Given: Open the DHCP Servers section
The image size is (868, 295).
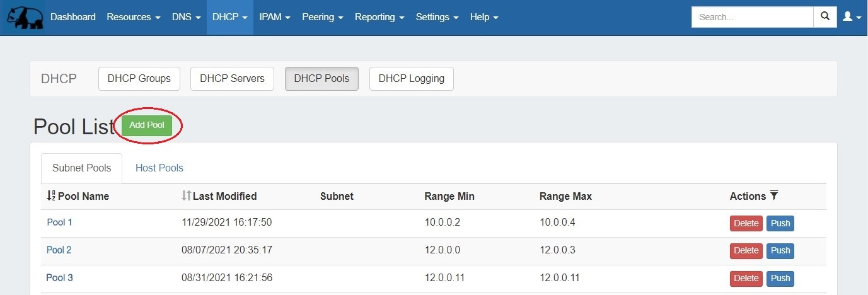Looking at the screenshot, I should [232, 79].
